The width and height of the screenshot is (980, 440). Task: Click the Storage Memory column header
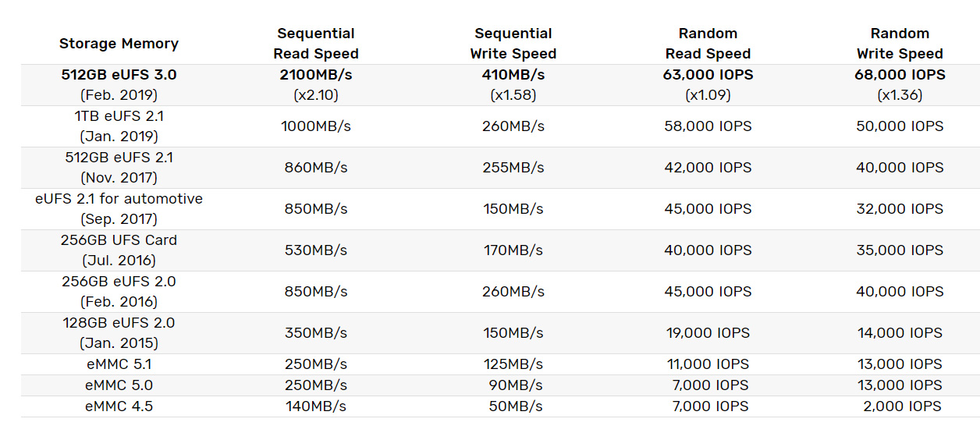point(119,44)
